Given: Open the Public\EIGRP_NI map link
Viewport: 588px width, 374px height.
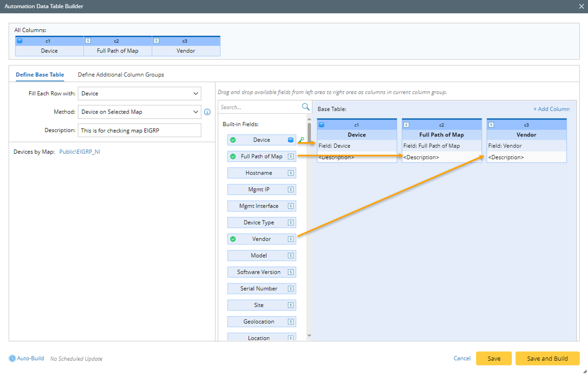Looking at the screenshot, I should pos(80,152).
